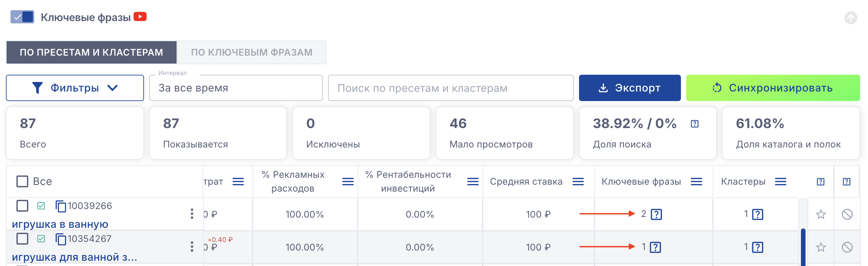This screenshot has width=868, height=266.
Task: Switch to ПО КЛЮЧЕВЫМ ФРАЗАМ tab
Action: point(252,52)
